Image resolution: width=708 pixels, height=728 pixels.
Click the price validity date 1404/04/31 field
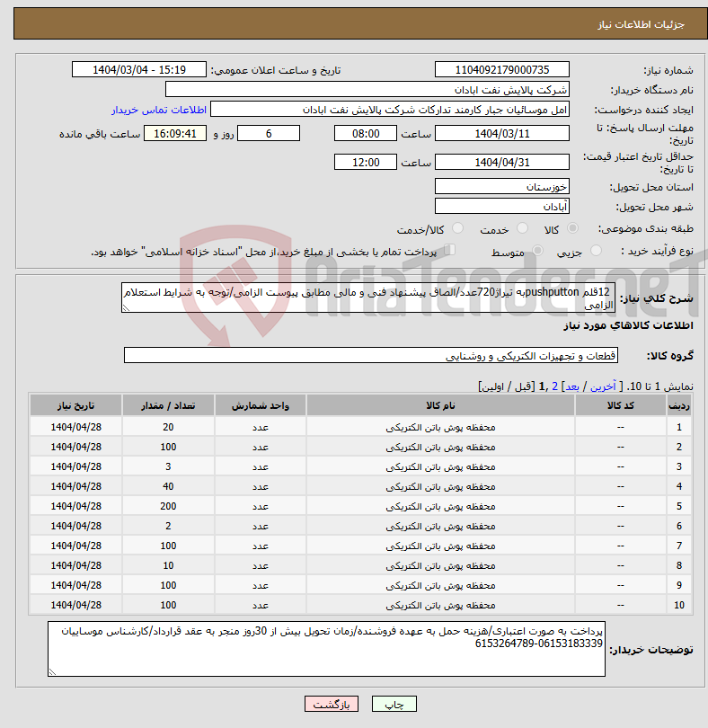502,163
